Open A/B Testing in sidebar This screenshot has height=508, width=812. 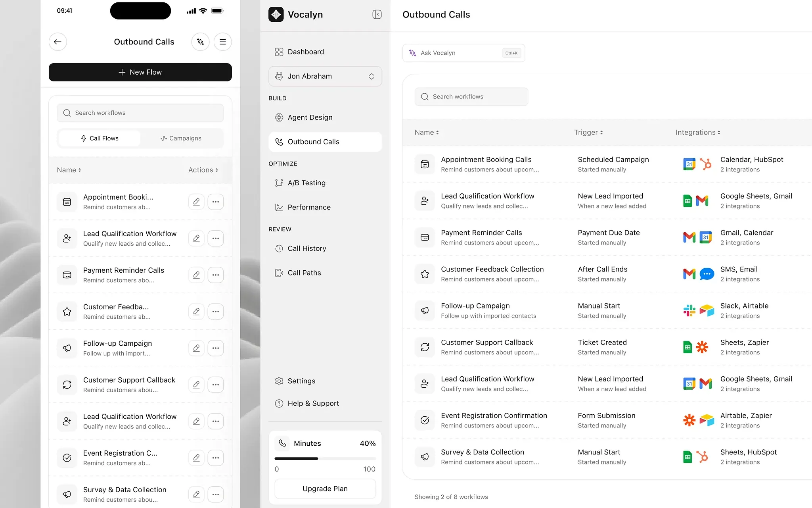coord(325,183)
